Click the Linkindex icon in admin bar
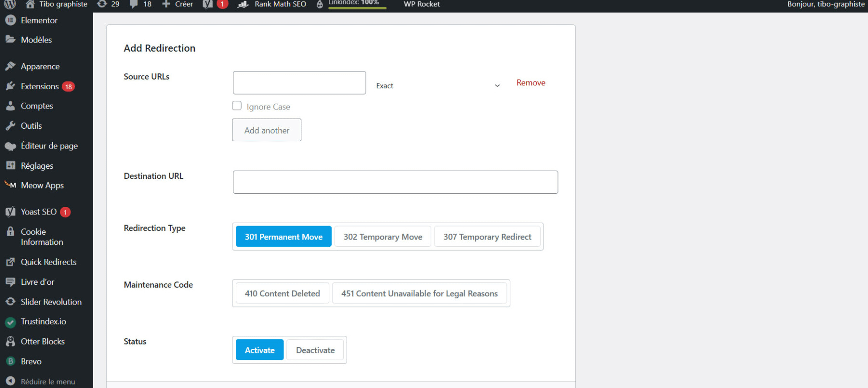The height and width of the screenshot is (388, 868). 320,4
